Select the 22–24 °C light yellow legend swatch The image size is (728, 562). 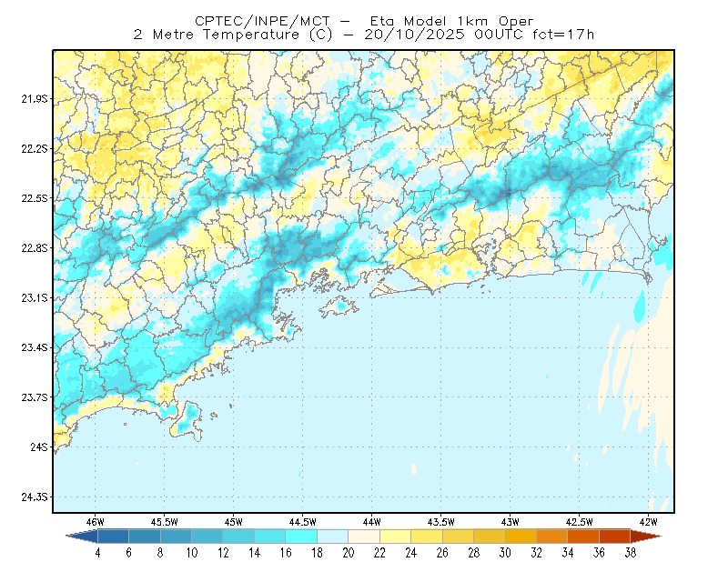396,537
